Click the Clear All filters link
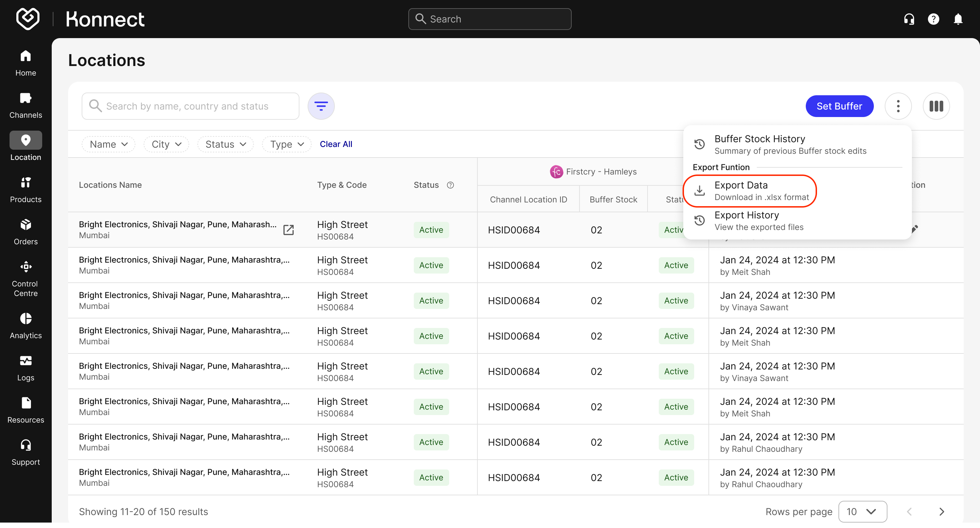Viewport: 980px width, 528px height. tap(336, 144)
